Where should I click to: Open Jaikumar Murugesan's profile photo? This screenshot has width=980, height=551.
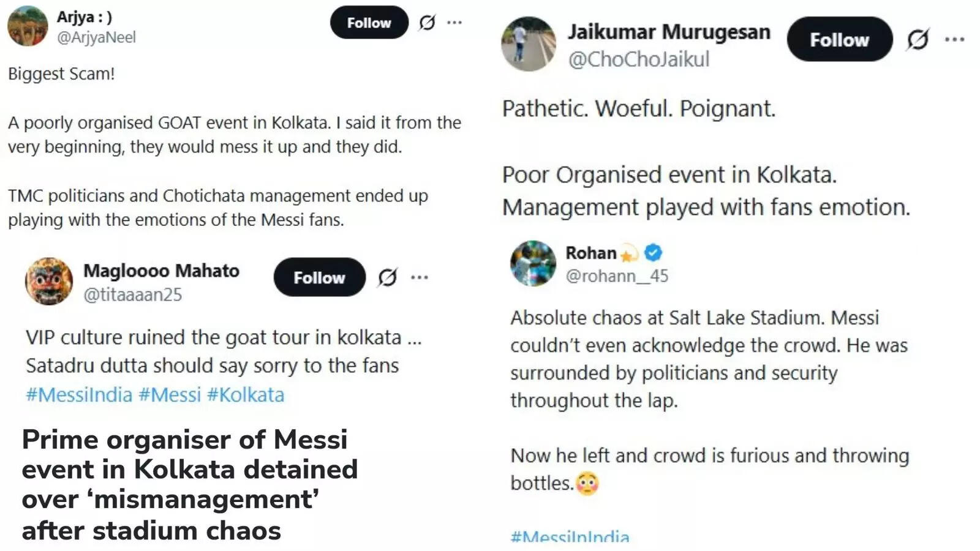(528, 44)
